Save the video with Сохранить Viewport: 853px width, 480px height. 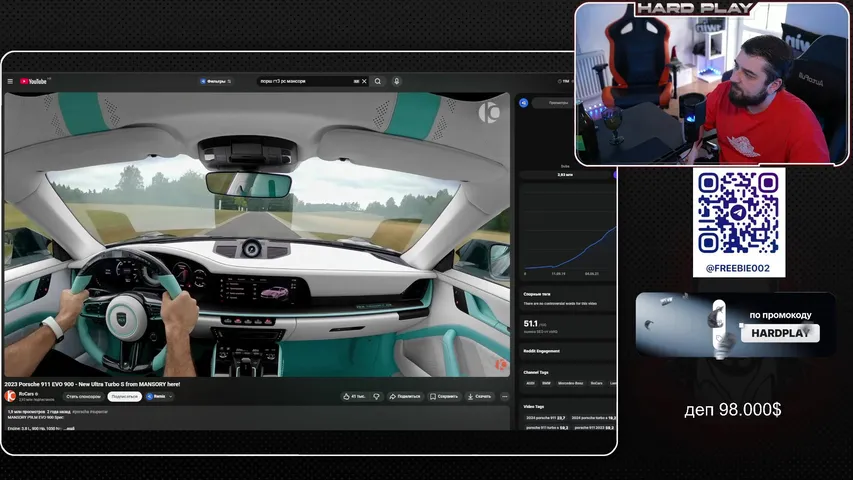pyautogui.click(x=444, y=396)
